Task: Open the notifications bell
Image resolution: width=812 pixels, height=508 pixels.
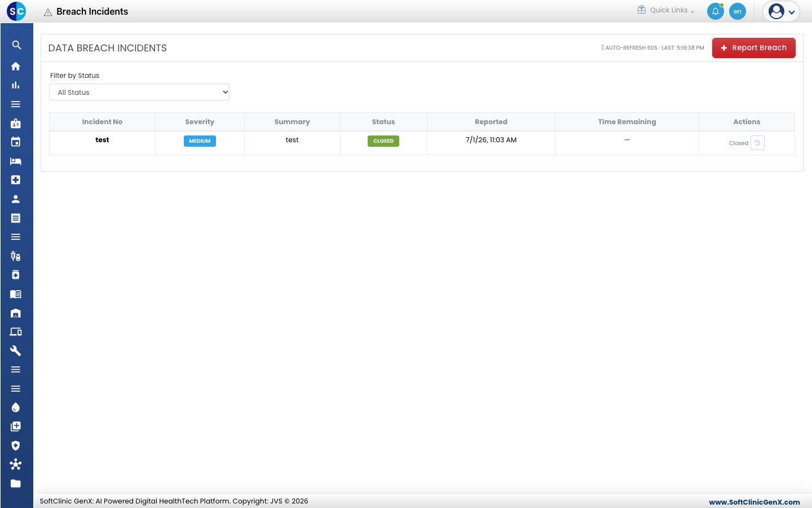Action: pos(716,11)
